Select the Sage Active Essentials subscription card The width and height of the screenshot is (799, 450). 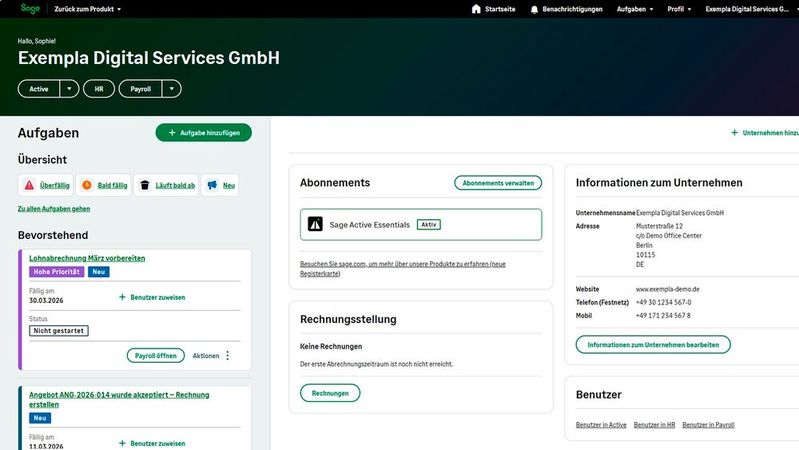(x=421, y=224)
